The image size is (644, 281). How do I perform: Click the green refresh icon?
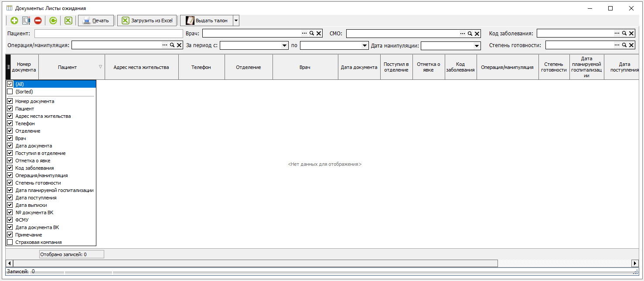[x=53, y=21]
